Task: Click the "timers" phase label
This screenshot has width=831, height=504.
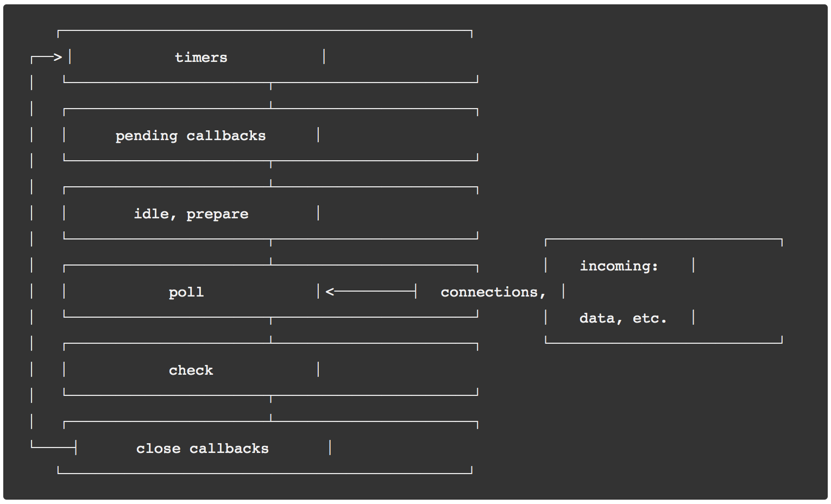Action: pyautogui.click(x=201, y=58)
